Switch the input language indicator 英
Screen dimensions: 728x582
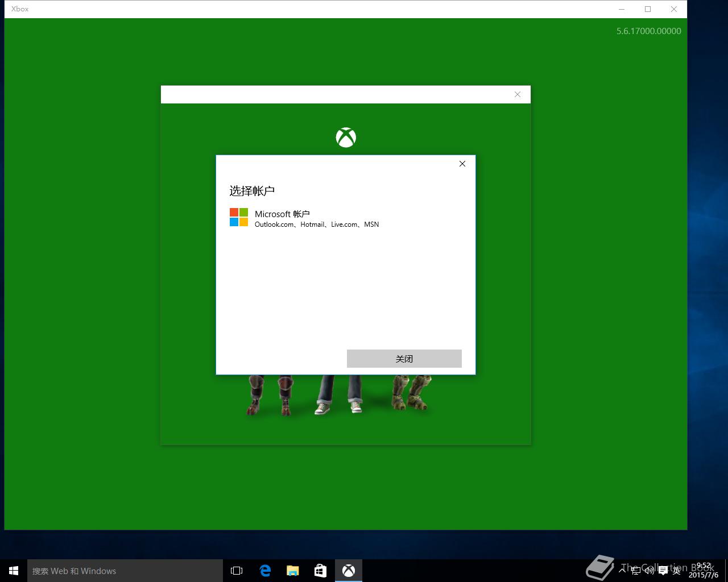point(676,571)
